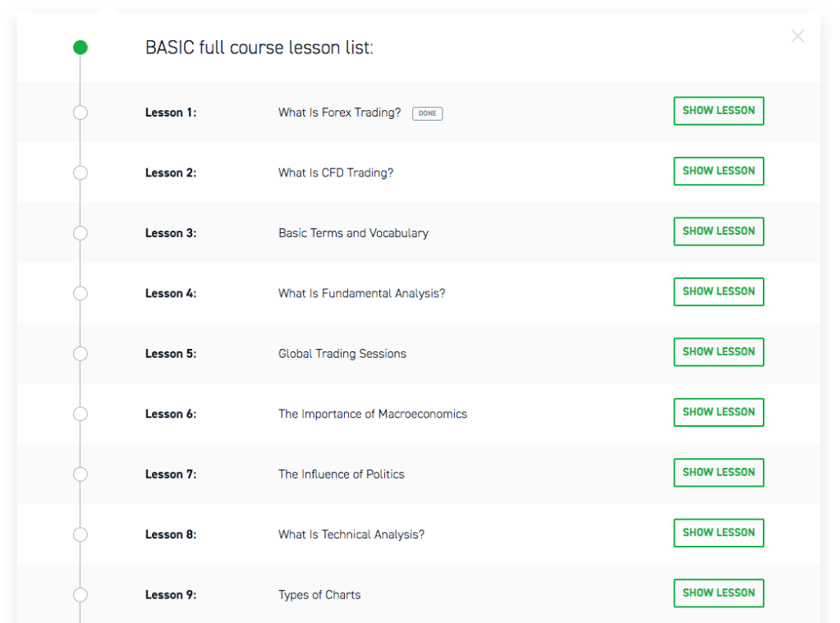This screenshot has height=623, width=840.
Task: Click Lesson 1 timeline circle marker
Action: click(80, 112)
